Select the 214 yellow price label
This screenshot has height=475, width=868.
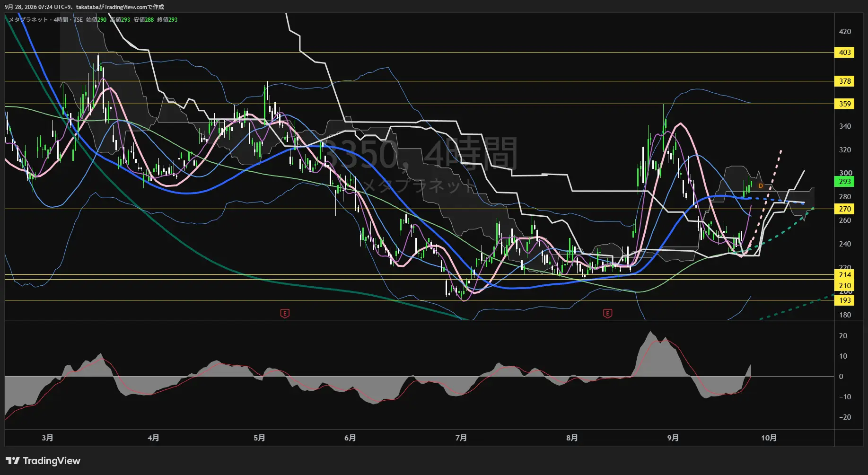pos(845,275)
